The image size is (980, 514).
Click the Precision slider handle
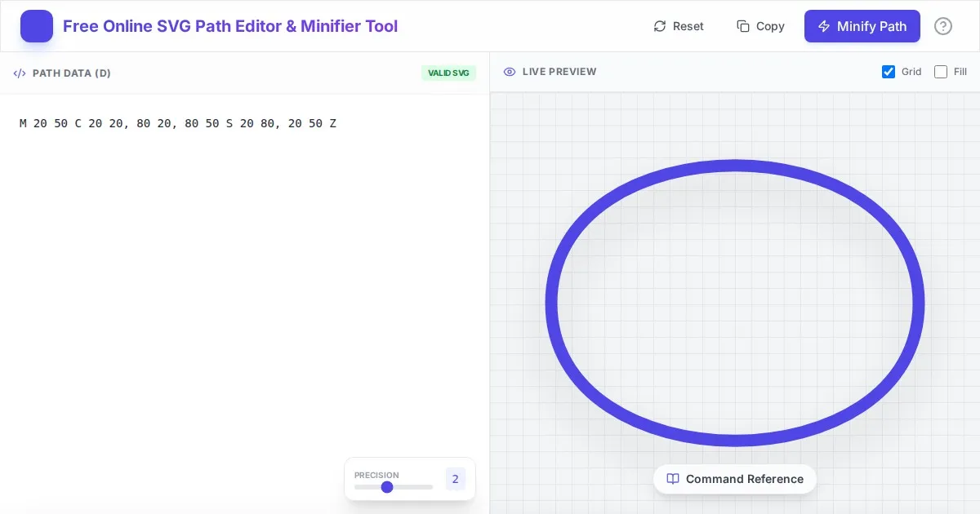pos(387,487)
